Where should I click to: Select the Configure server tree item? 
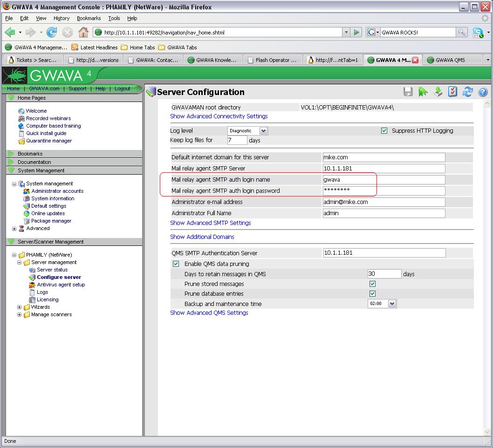(59, 277)
